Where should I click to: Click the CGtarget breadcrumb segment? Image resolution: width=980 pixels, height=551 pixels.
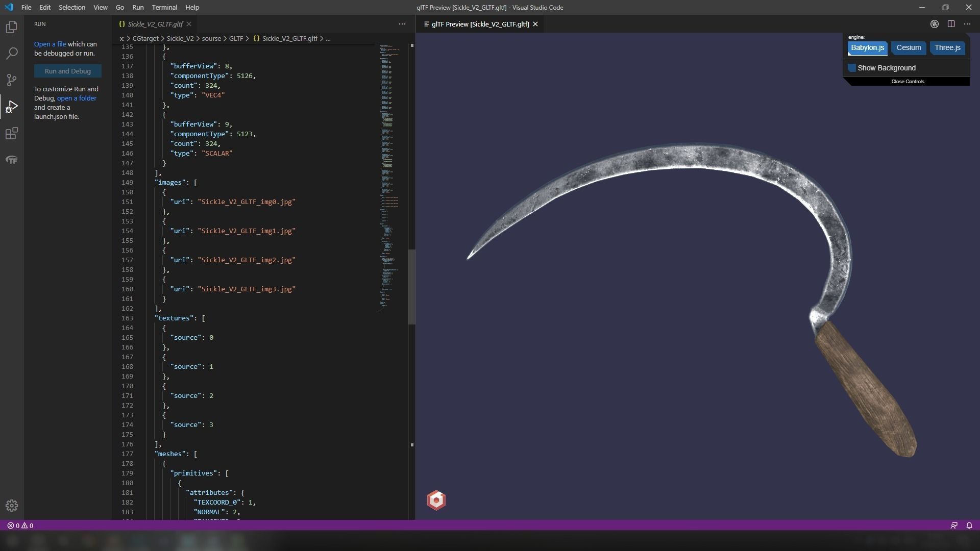pos(145,38)
